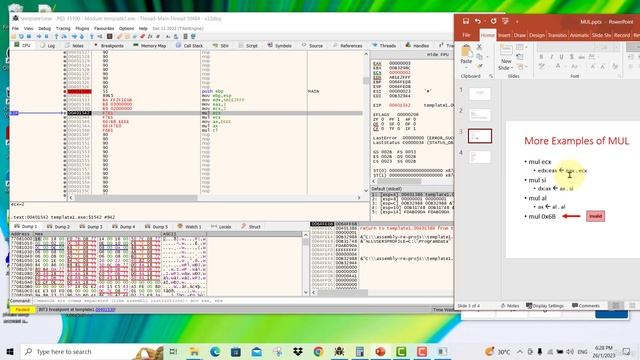Click the Format Painter brush in PowerPoint
Viewport: 640px width, 360px height.
480,66
